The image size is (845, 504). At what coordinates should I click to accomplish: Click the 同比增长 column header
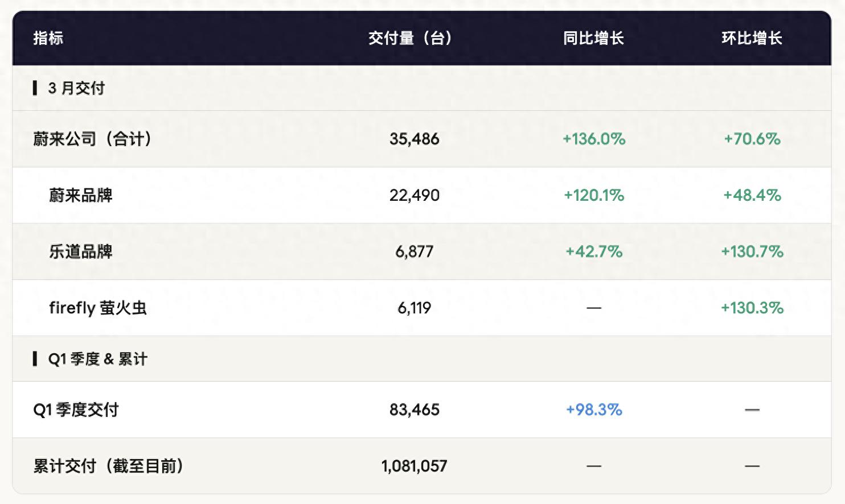(593, 38)
